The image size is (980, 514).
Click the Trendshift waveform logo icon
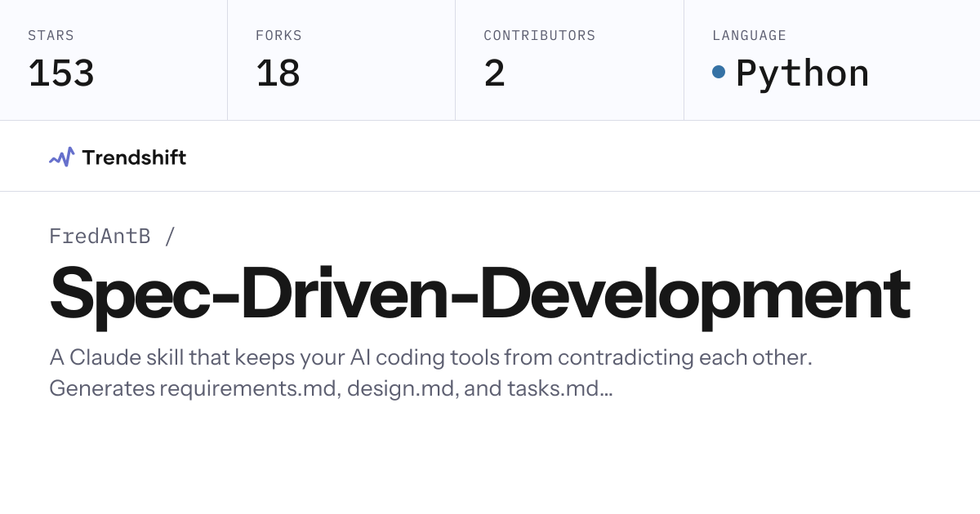[62, 157]
